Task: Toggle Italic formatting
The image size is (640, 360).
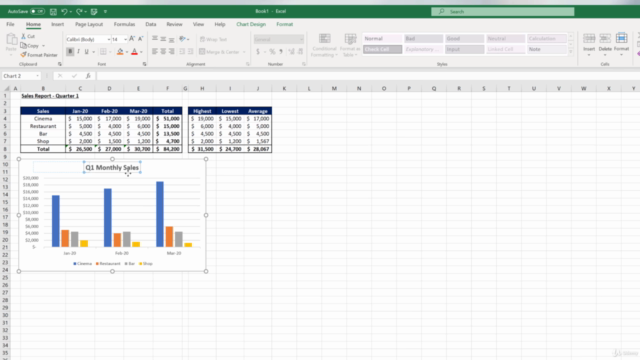Action: (x=78, y=52)
